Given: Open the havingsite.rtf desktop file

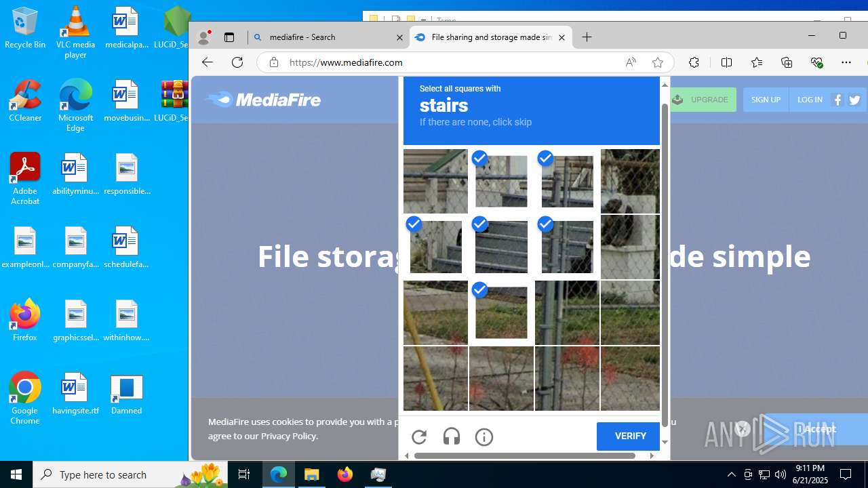Looking at the screenshot, I should tap(75, 394).
